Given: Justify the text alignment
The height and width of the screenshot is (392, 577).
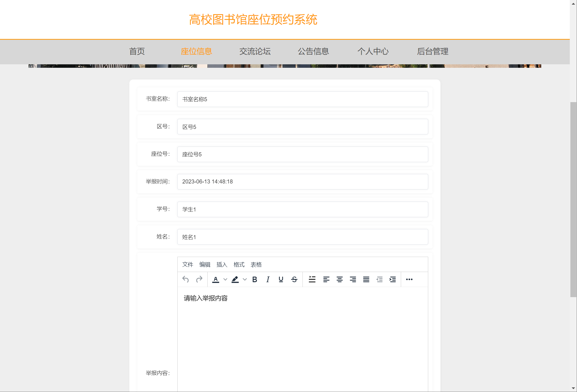Looking at the screenshot, I should click(366, 279).
